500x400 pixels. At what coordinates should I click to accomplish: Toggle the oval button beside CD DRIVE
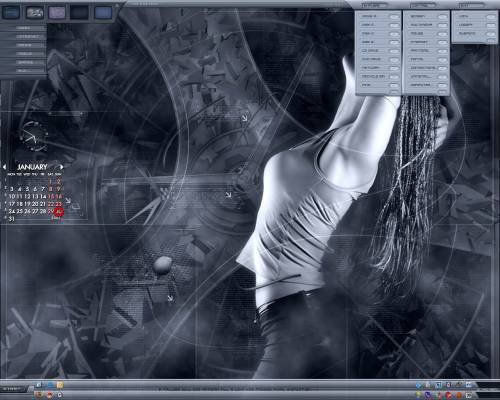pyautogui.click(x=394, y=51)
